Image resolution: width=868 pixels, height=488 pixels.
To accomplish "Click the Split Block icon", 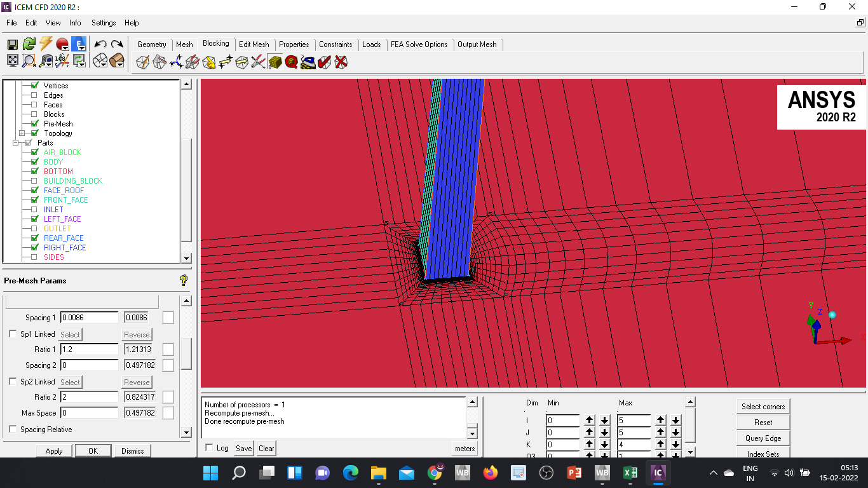I will [159, 62].
